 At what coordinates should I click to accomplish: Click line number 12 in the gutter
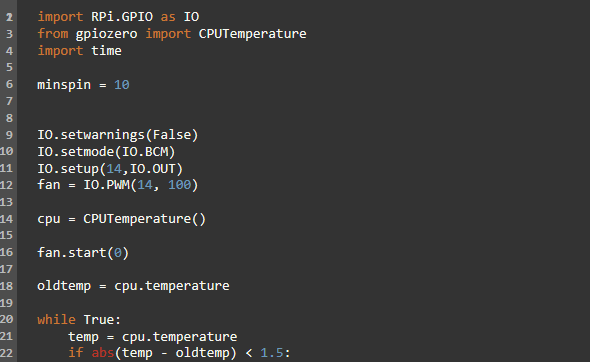pyautogui.click(x=6, y=185)
